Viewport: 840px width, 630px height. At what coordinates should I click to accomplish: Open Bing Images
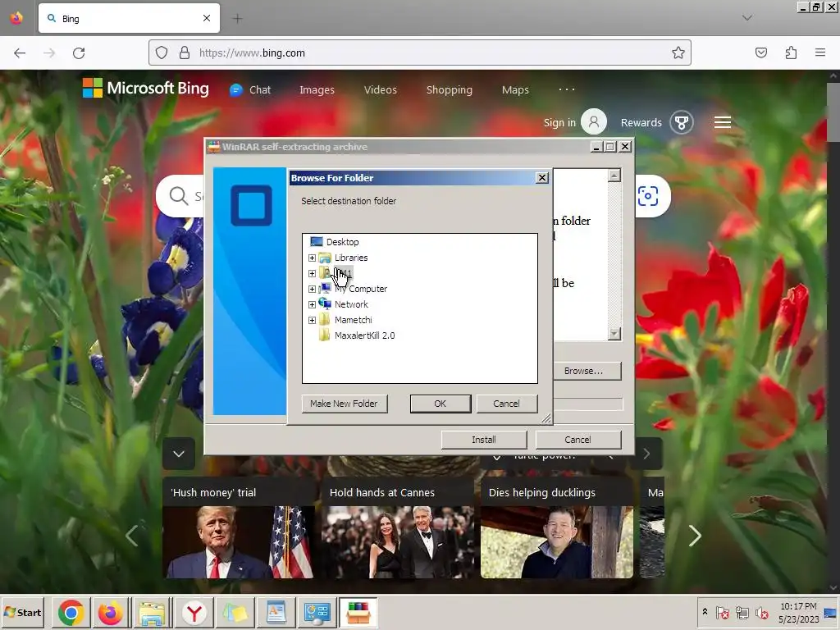click(x=317, y=90)
